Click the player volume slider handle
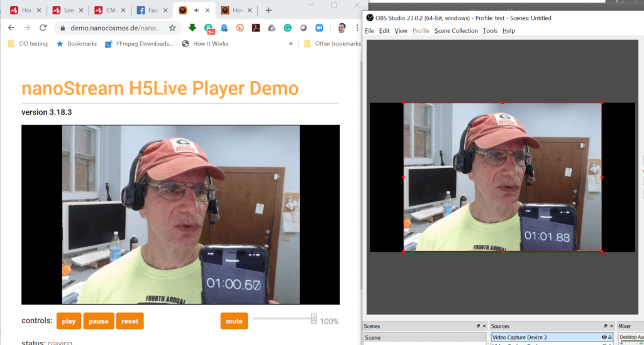The width and height of the screenshot is (644, 345). point(314,319)
